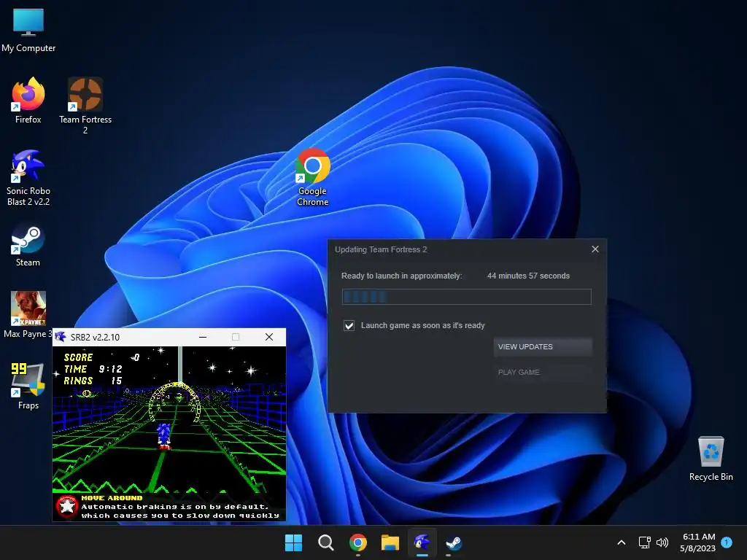This screenshot has height=560, width=747.
Task: Click Sonic character in the SRB2 game
Action: (164, 435)
